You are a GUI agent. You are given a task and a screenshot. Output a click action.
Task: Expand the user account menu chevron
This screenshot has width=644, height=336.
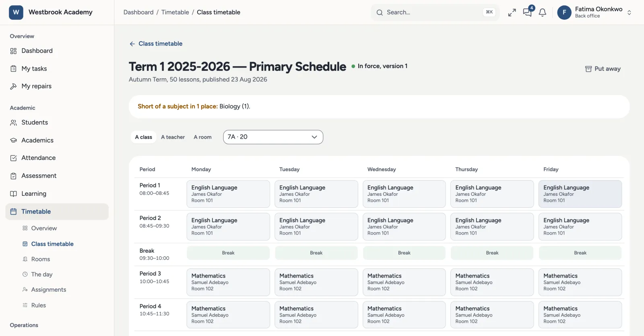click(629, 12)
